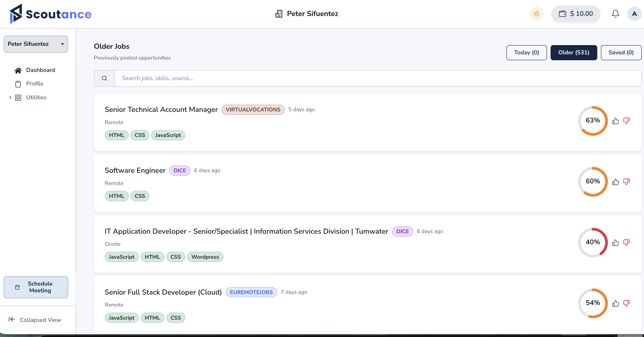Open the Senior Full Stack Developer (Cloud) job
644x337 pixels.
tap(163, 292)
